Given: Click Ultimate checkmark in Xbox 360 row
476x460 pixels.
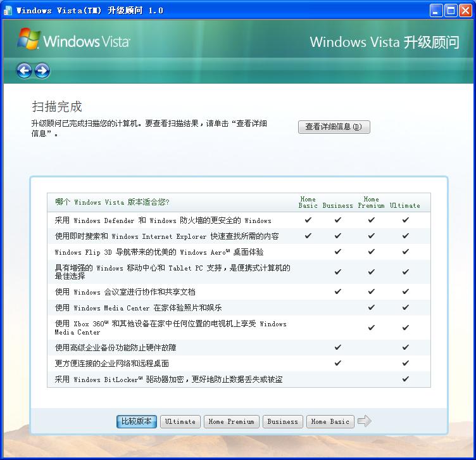Looking at the screenshot, I should pyautogui.click(x=405, y=328).
